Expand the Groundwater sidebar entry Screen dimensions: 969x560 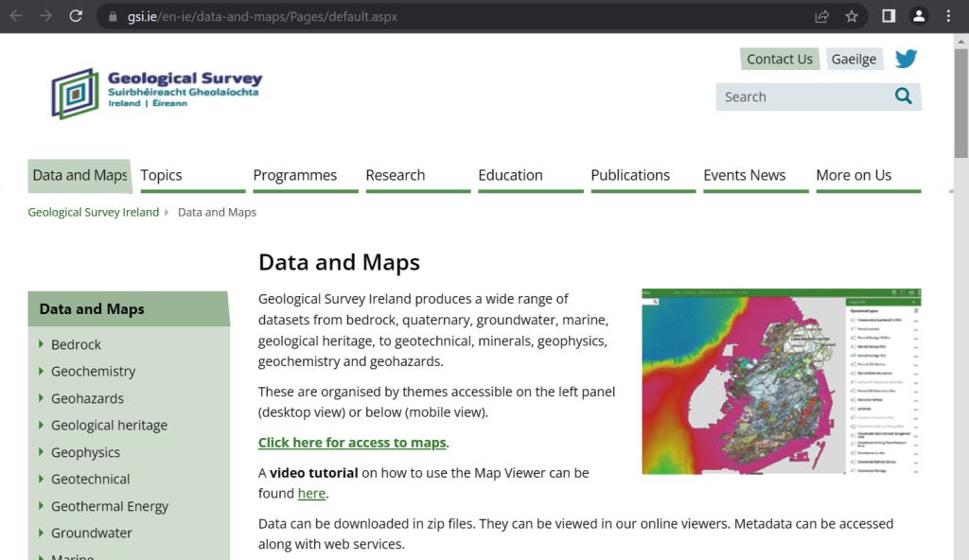pos(92,533)
